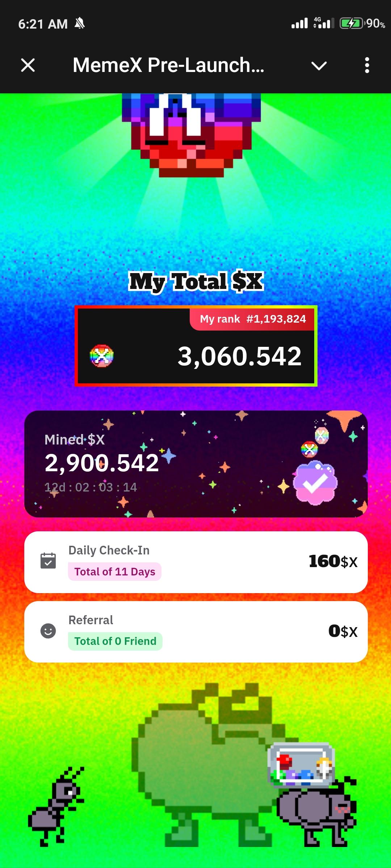The image size is (391, 868).
Task: Select the Total of 11 Days tag
Action: click(115, 571)
